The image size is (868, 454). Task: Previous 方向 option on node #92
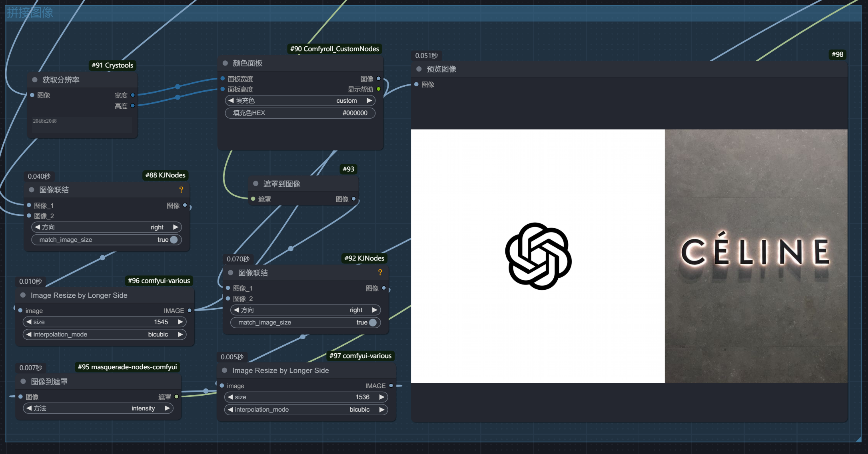(x=237, y=310)
